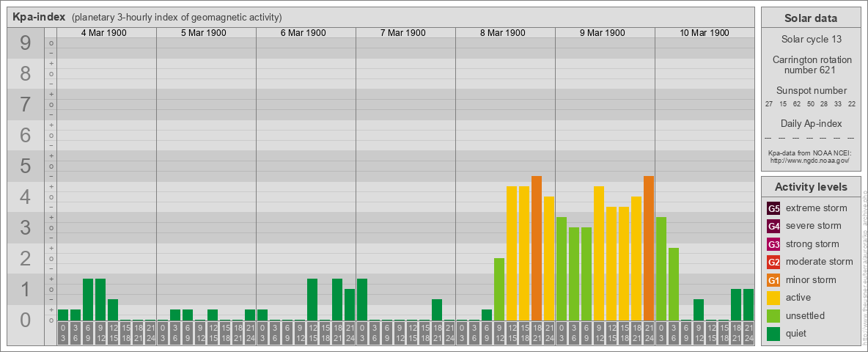Screen dimensions: 868x352
Task: Click the 0–3 light green bar on 10 Mar
Action: pyautogui.click(x=661, y=269)
